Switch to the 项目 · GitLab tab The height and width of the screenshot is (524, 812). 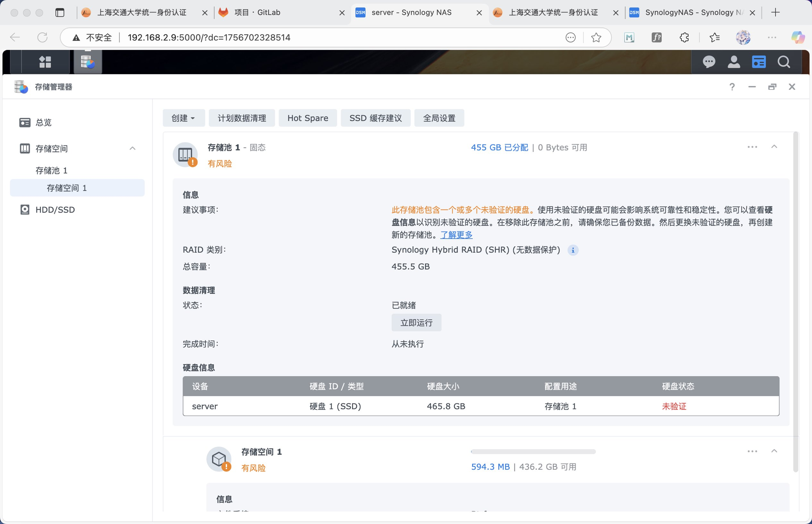click(x=282, y=13)
